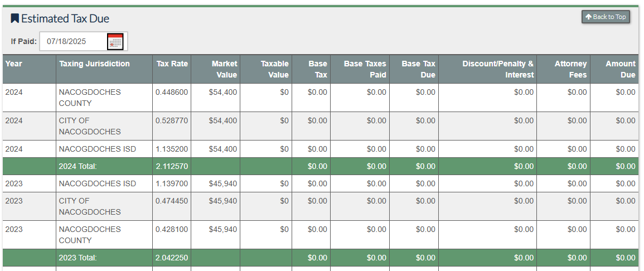The width and height of the screenshot is (644, 271).
Task: Click the Attorney Fees column header
Action: pos(570,69)
